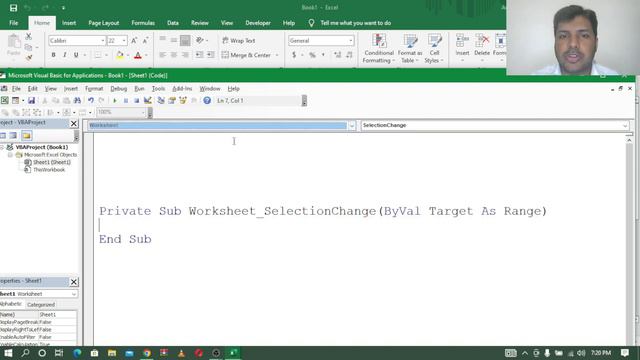Viewport: 640px width, 360px height.
Task: Click Tell me what you want to do
Action: pos(356,23)
